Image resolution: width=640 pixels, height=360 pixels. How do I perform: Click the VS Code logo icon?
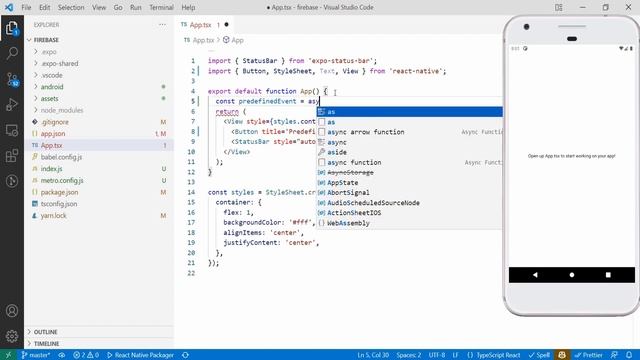click(9, 7)
